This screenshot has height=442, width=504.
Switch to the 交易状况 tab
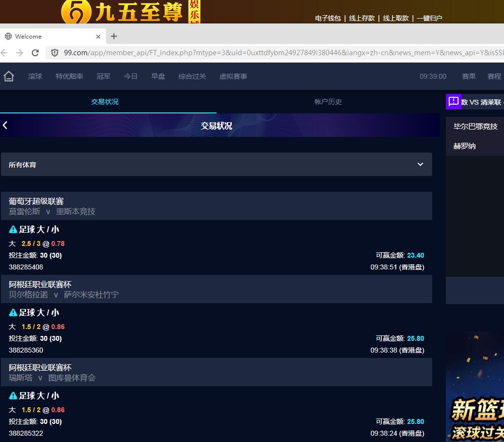click(105, 102)
